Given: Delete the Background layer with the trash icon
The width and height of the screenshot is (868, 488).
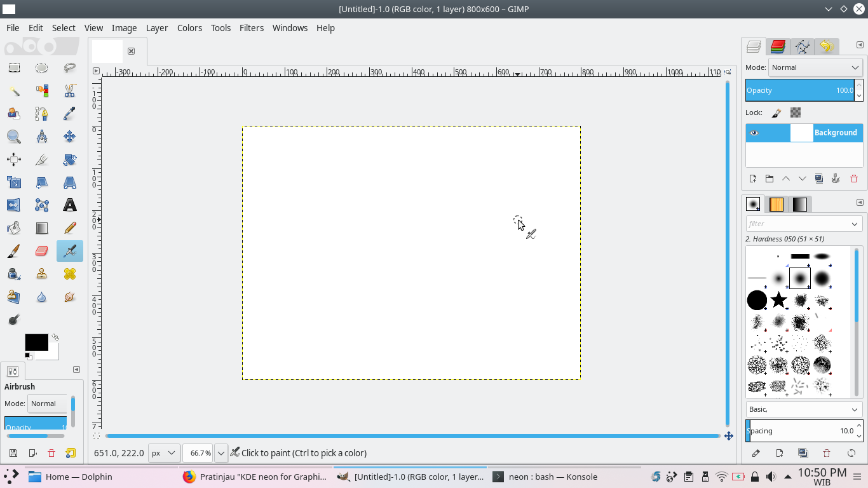Looking at the screenshot, I should 855,179.
